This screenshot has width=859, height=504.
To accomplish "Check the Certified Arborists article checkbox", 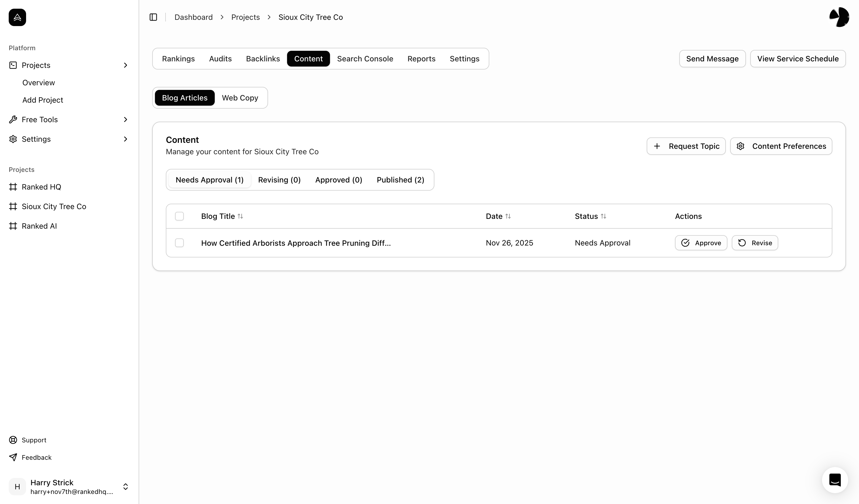I will coord(179,243).
